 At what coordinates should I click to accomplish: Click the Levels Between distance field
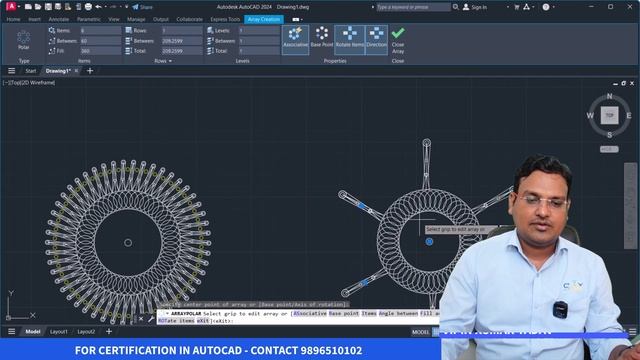tap(259, 41)
